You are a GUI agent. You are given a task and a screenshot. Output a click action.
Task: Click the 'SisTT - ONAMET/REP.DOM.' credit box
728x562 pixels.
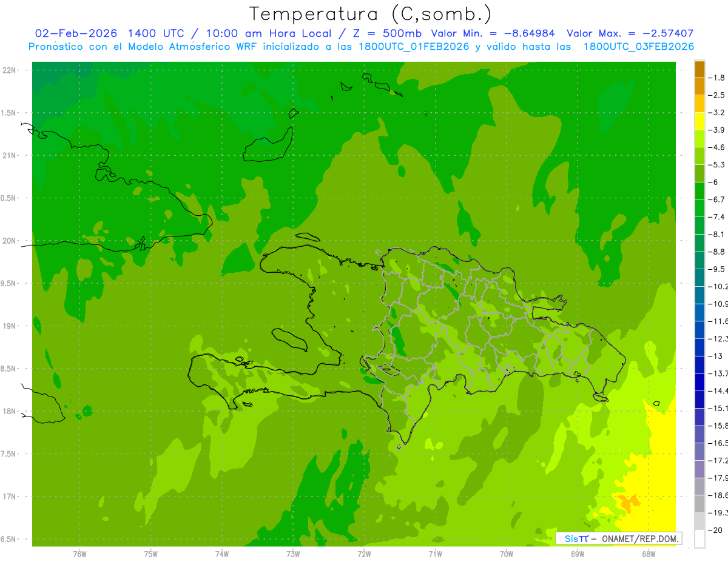point(618,538)
